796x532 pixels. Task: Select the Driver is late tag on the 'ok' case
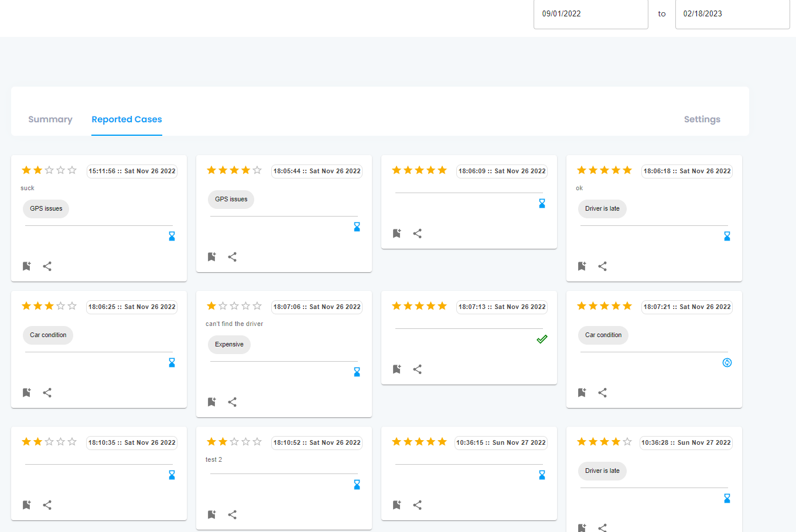602,209
